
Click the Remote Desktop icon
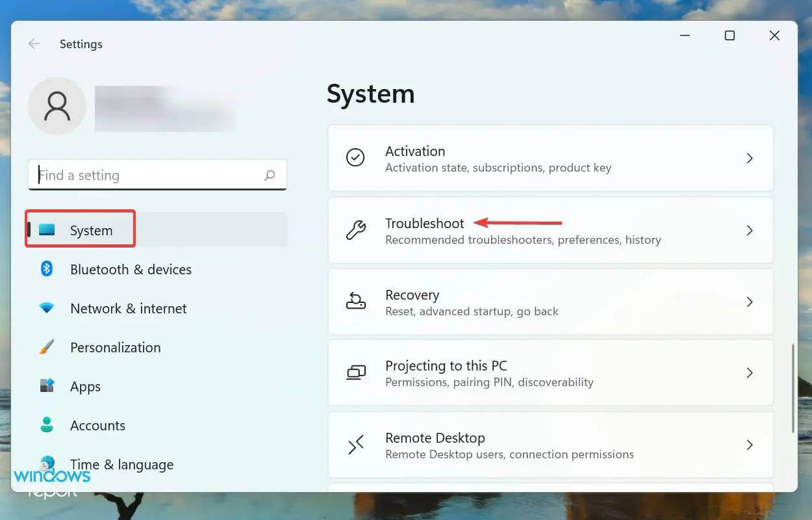(355, 445)
